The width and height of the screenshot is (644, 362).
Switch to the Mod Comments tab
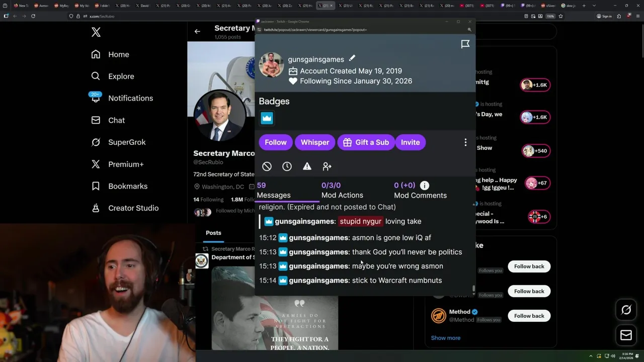click(x=420, y=190)
